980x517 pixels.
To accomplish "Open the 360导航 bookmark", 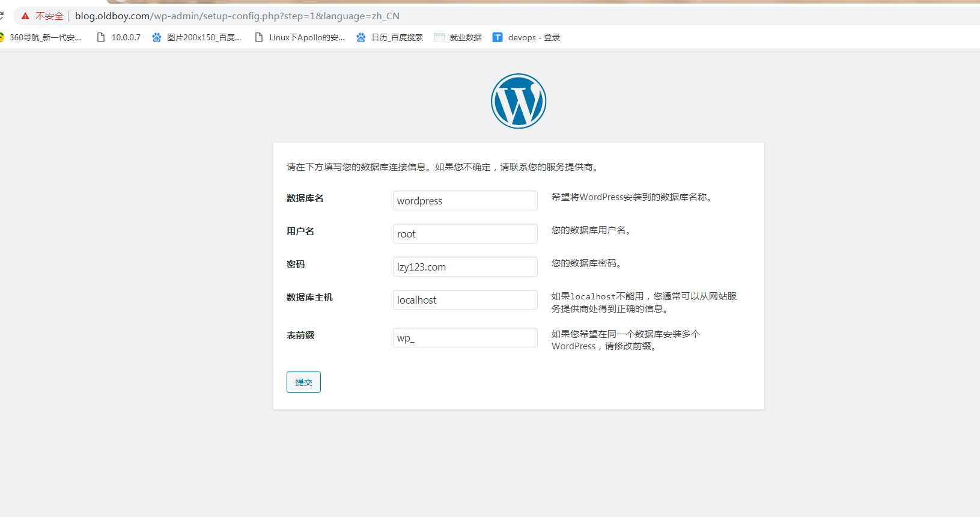I will click(x=41, y=37).
